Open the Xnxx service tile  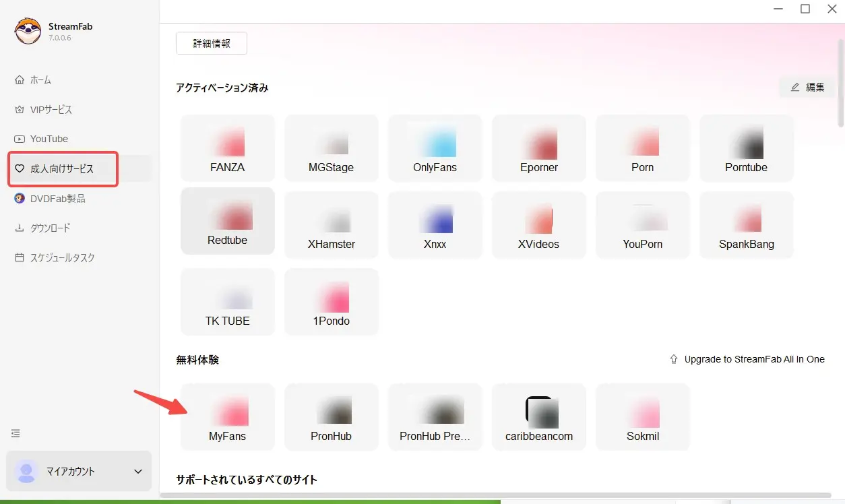(435, 225)
